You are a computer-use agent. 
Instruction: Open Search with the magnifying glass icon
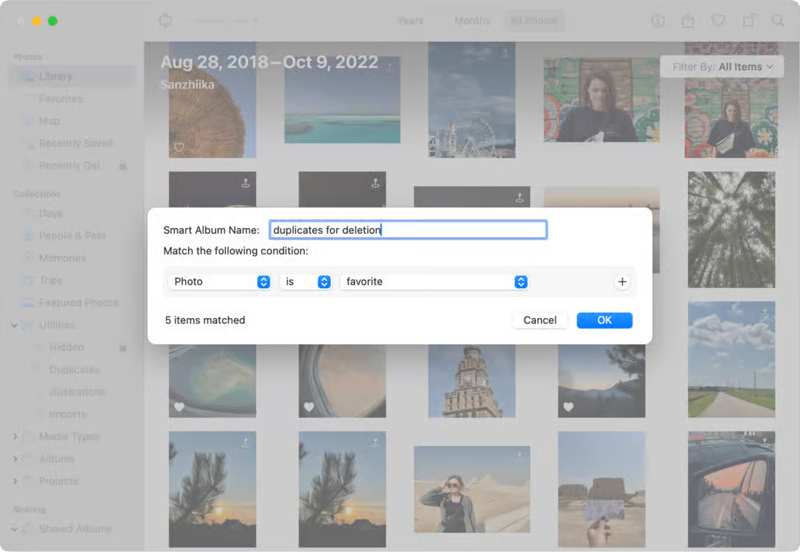[778, 21]
